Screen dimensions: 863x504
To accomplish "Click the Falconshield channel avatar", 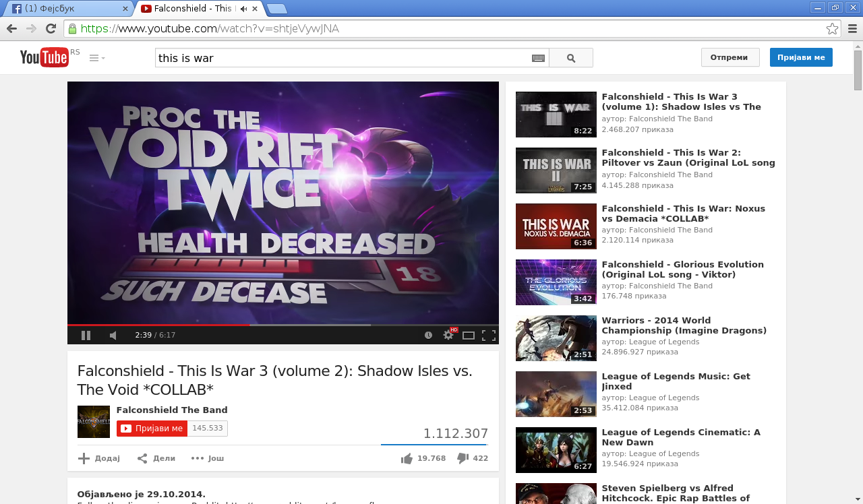I will (x=94, y=422).
